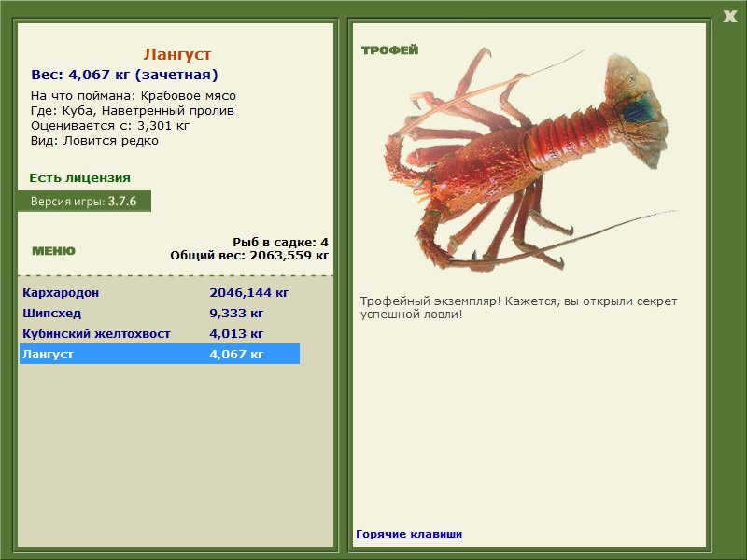Click the Общий вес: 2063,559 кг text

click(249, 255)
